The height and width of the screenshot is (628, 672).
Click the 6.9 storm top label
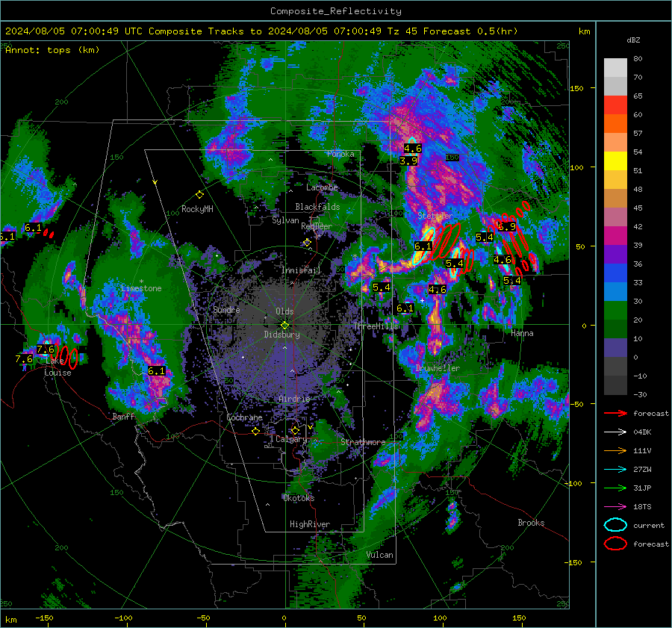pos(506,227)
